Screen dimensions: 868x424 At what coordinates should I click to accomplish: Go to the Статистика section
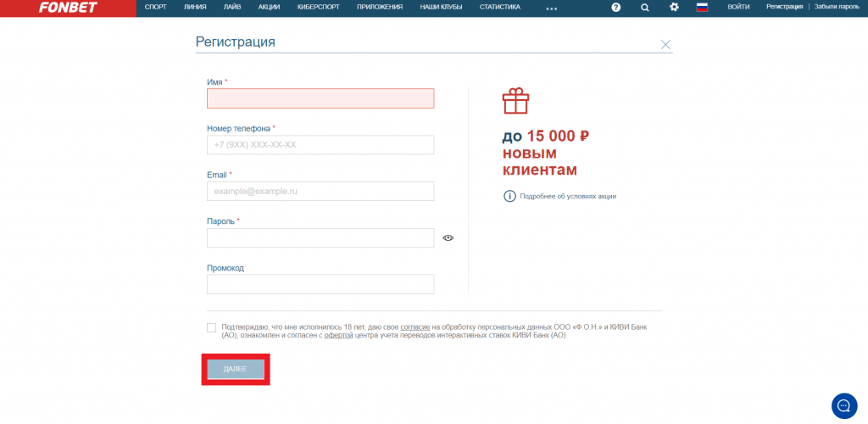(x=499, y=7)
